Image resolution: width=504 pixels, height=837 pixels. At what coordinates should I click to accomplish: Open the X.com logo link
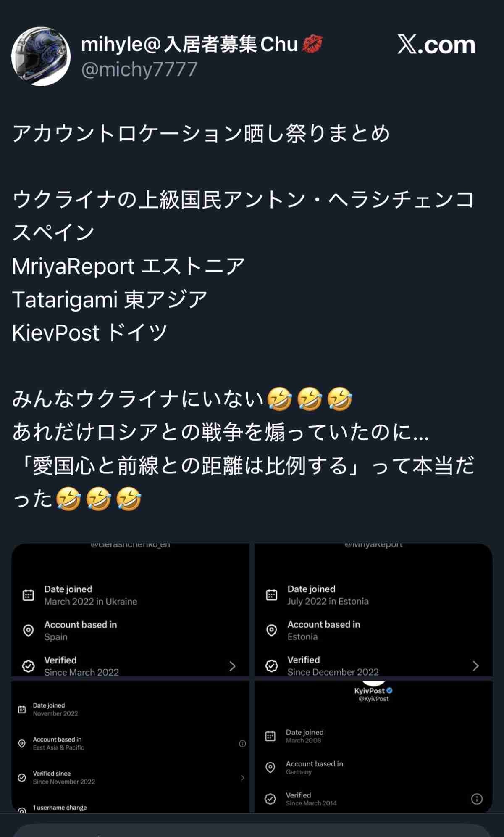point(436,45)
